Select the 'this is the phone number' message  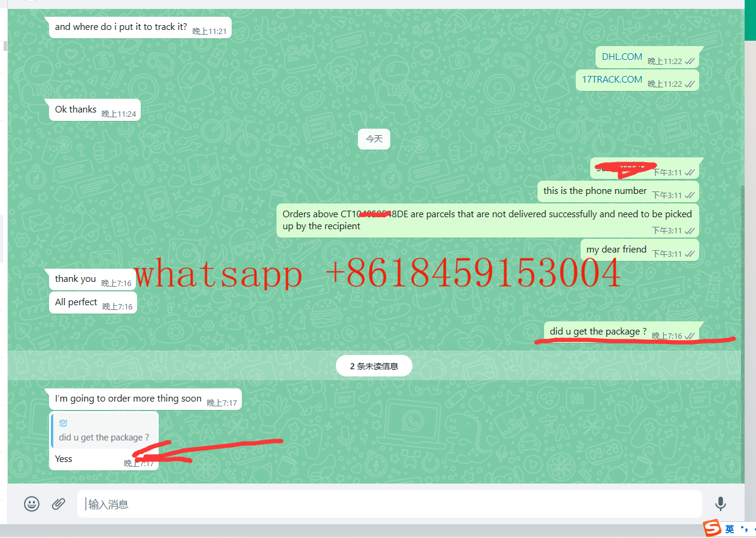(595, 191)
